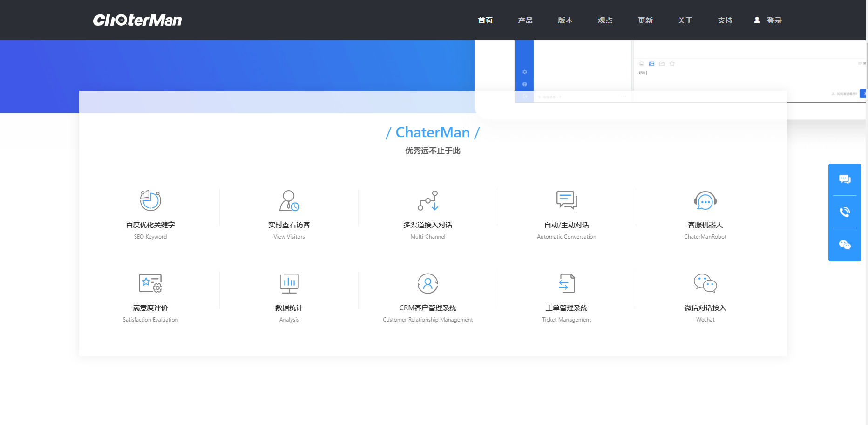The height and width of the screenshot is (425, 868).
Task: Open the 更新 menu item
Action: (645, 20)
